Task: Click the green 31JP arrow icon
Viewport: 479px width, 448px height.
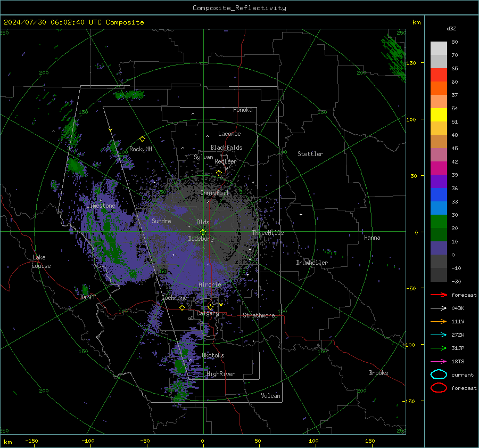Action: pos(439,348)
